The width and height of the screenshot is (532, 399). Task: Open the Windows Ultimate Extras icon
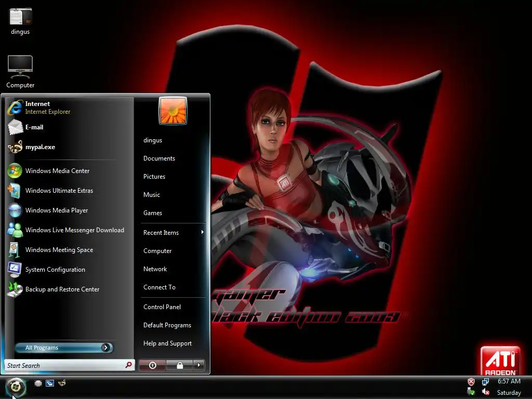[x=15, y=190]
